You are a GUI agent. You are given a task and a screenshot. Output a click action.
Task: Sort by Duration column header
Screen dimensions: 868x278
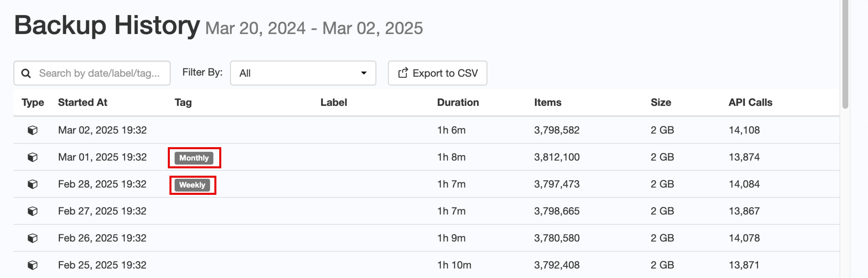coord(458,102)
